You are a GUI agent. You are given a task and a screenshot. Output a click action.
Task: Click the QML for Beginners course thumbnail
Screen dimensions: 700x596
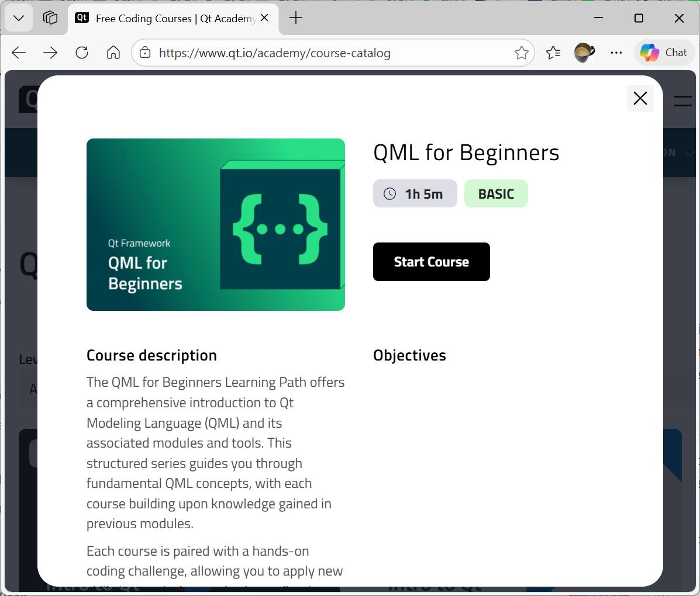216,224
